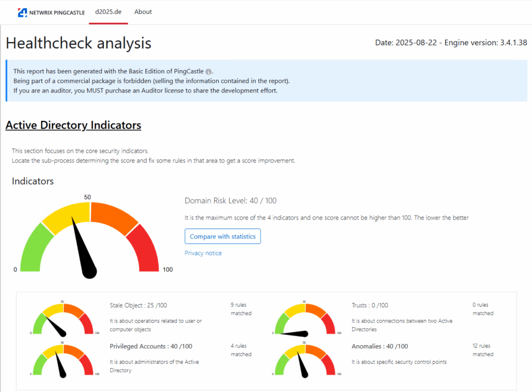
Task: Click the Active Directory Indicators heading
Action: 73,125
